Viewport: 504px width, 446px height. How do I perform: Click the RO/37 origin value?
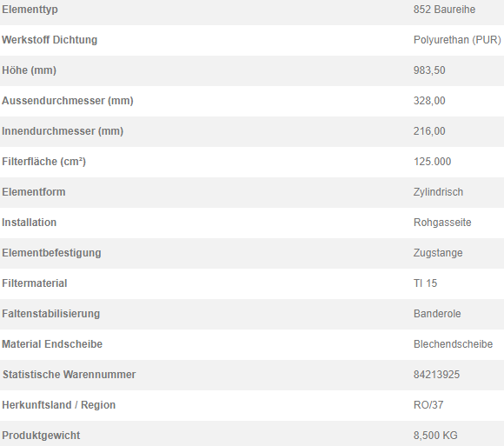[428, 405]
